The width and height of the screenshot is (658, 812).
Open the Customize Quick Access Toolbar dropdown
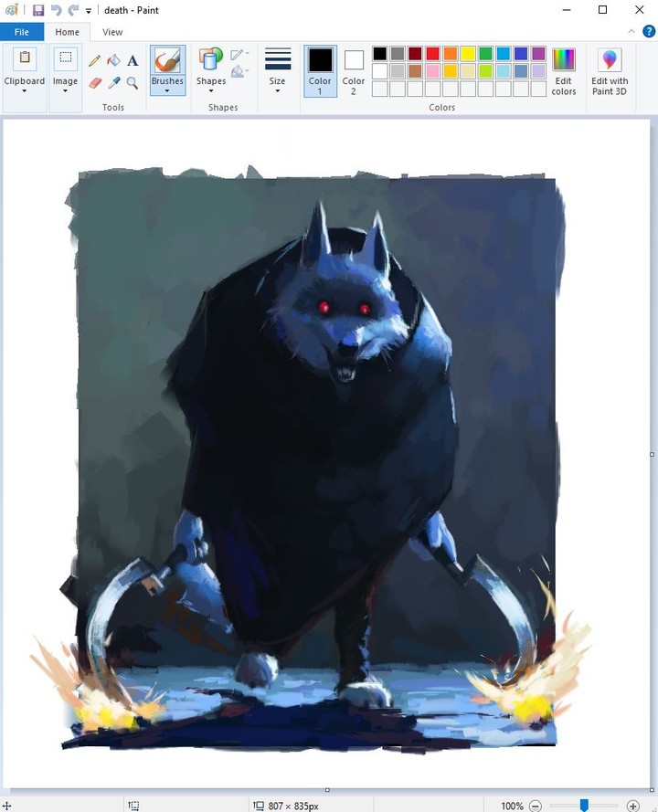point(89,11)
